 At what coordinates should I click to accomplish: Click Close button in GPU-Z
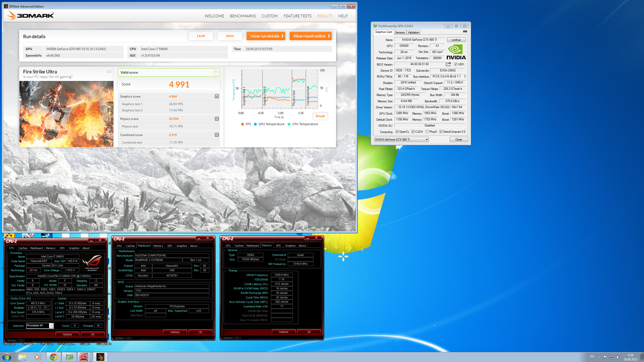point(459,140)
